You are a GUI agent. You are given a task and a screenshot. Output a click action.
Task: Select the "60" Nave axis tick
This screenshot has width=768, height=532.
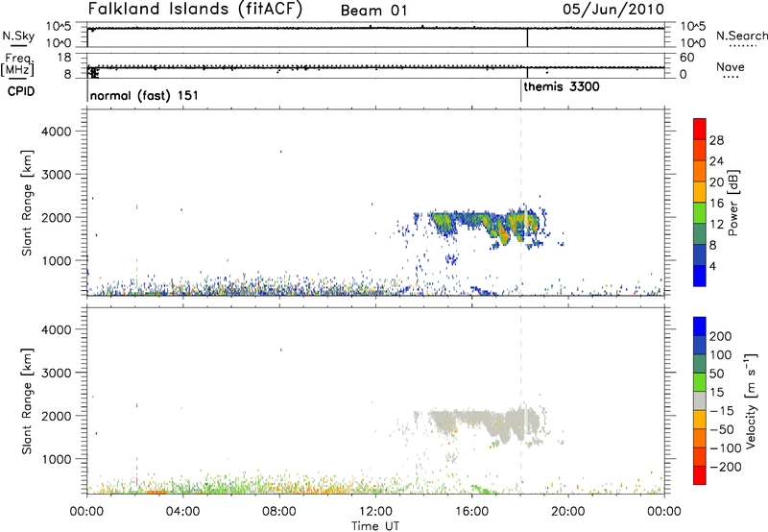click(x=686, y=58)
